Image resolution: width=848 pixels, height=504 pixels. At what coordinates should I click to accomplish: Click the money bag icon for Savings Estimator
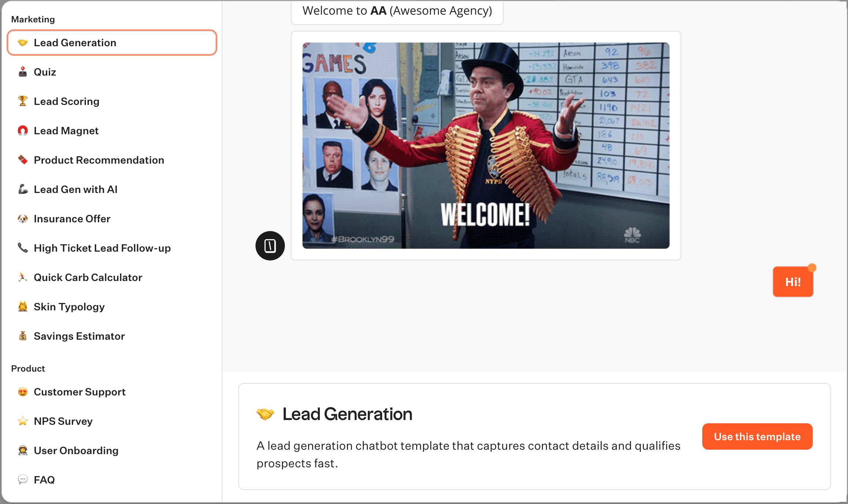23,336
